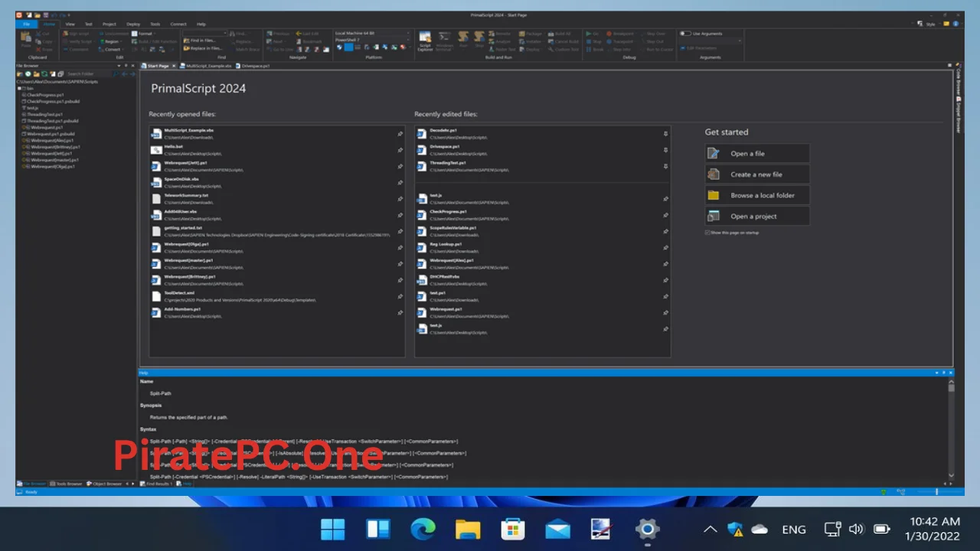
Task: Click Replace in Files in the ribbon
Action: coord(201,48)
